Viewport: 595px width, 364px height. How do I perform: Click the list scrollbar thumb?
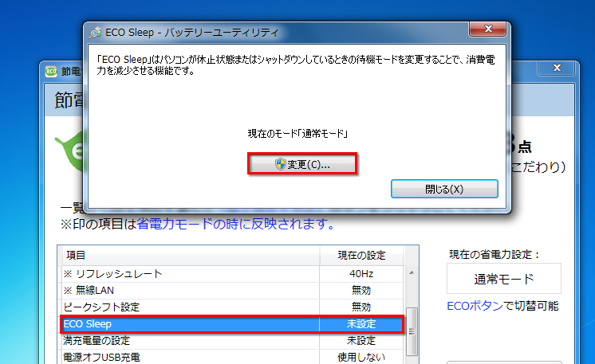412,331
